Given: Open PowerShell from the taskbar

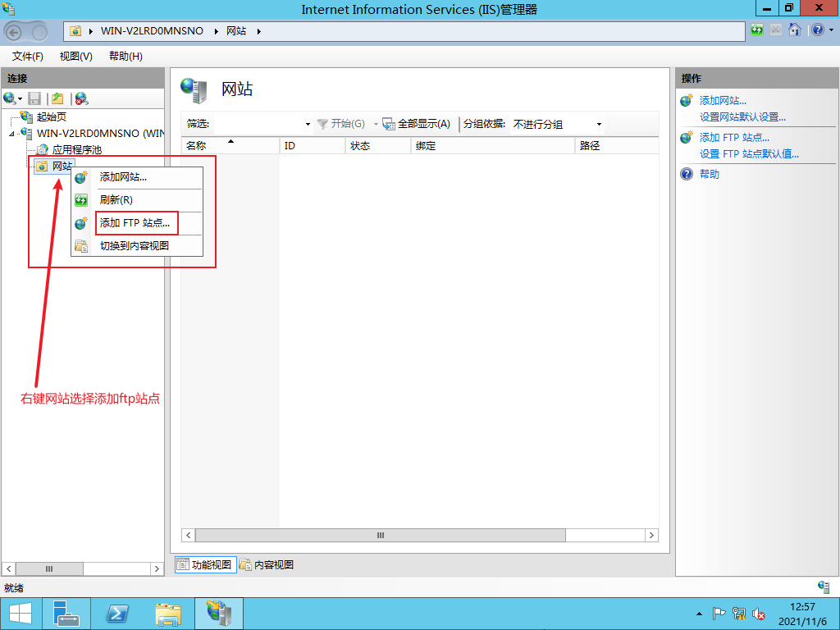Looking at the screenshot, I should pos(117,614).
